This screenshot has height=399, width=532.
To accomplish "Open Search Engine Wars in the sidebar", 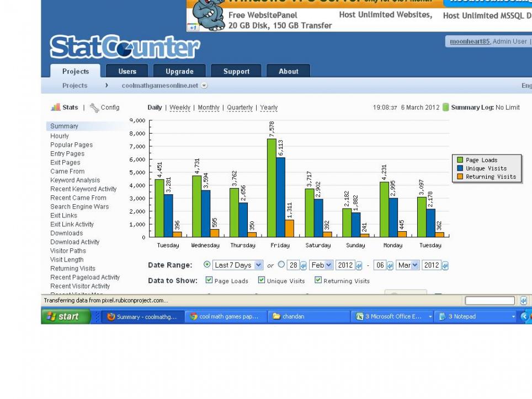I will pyautogui.click(x=79, y=206).
